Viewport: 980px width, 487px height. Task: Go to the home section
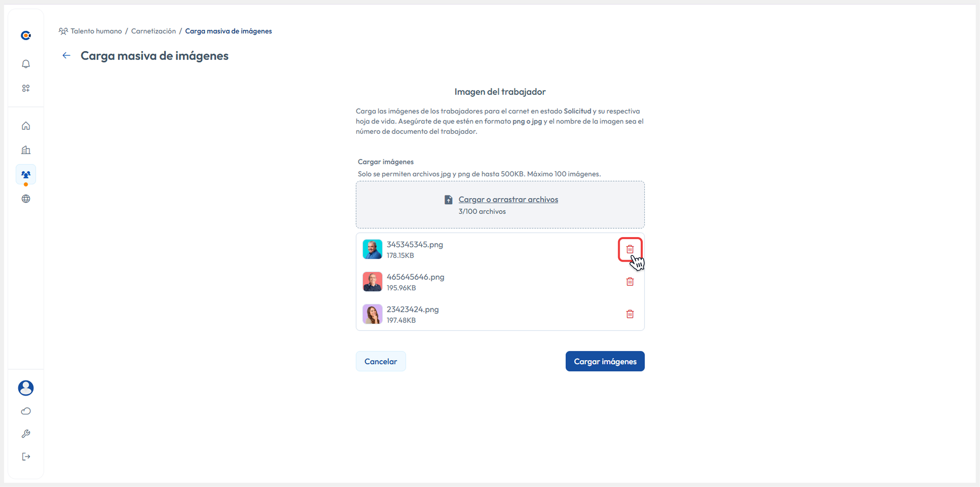25,125
